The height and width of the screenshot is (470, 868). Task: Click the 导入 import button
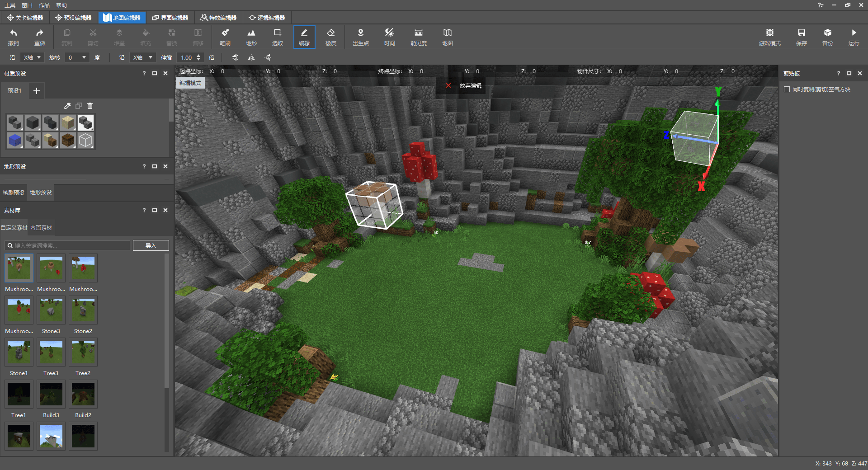click(151, 245)
